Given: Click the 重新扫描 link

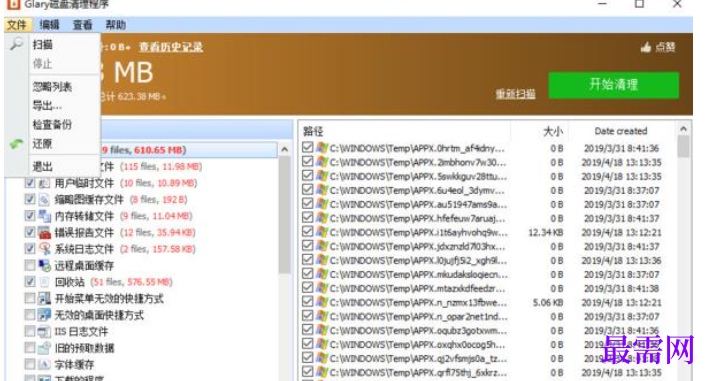Looking at the screenshot, I should pyautogui.click(x=515, y=94).
